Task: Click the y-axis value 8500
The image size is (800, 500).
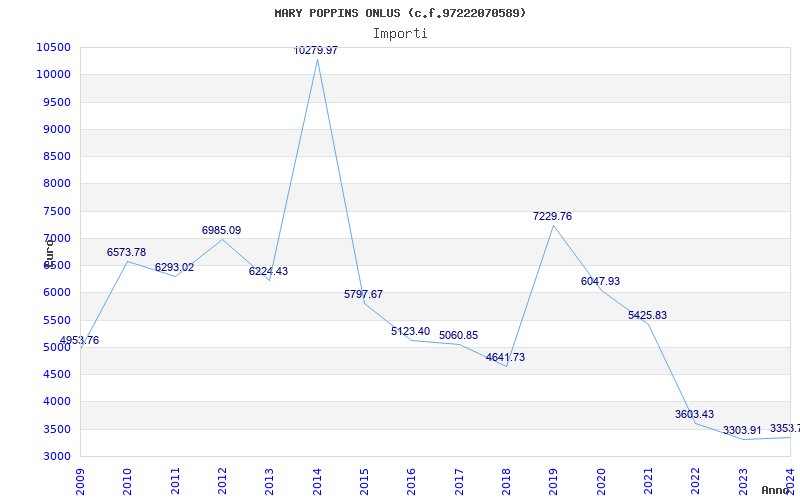Action: [x=56, y=156]
